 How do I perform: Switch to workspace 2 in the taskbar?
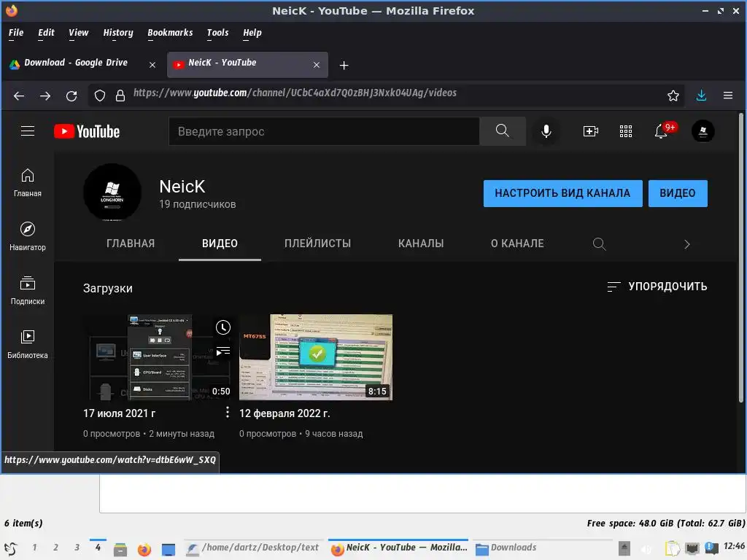click(x=55, y=548)
